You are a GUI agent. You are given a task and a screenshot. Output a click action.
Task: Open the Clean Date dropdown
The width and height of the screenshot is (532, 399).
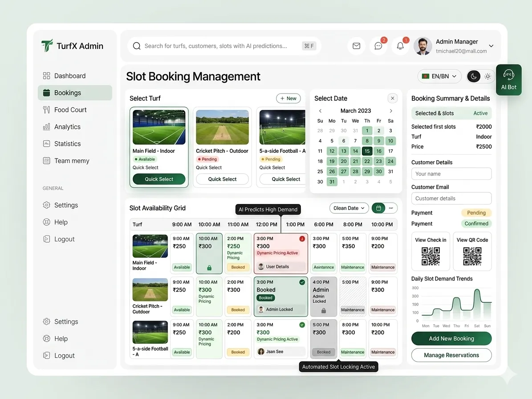click(x=349, y=208)
